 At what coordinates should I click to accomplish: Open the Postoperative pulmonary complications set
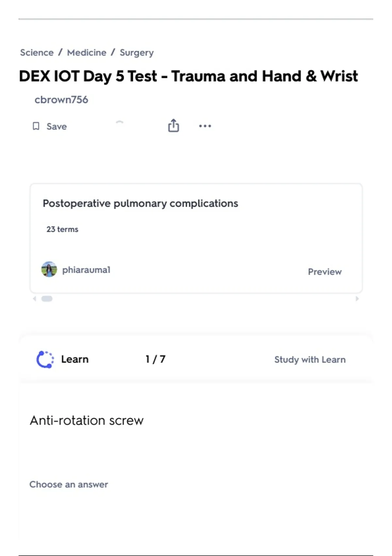tap(140, 203)
